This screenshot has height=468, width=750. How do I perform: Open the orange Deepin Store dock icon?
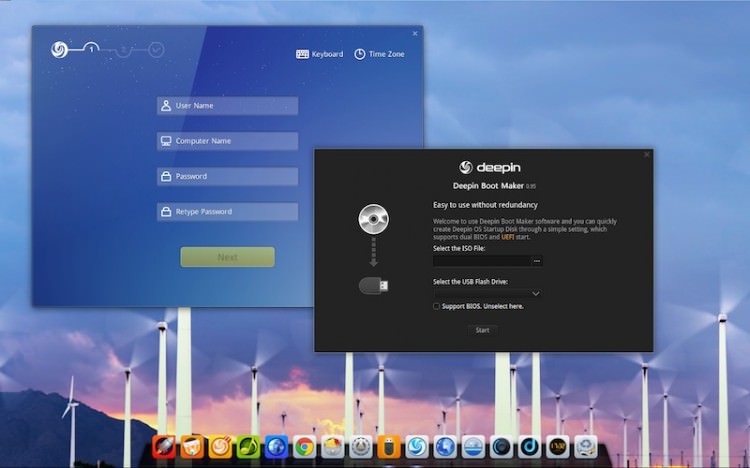(x=192, y=447)
